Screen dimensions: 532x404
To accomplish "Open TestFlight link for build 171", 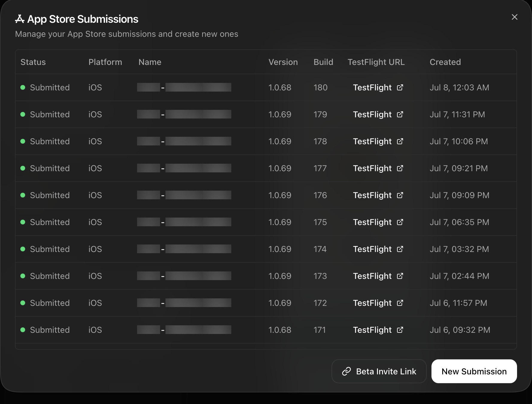I will pos(378,330).
